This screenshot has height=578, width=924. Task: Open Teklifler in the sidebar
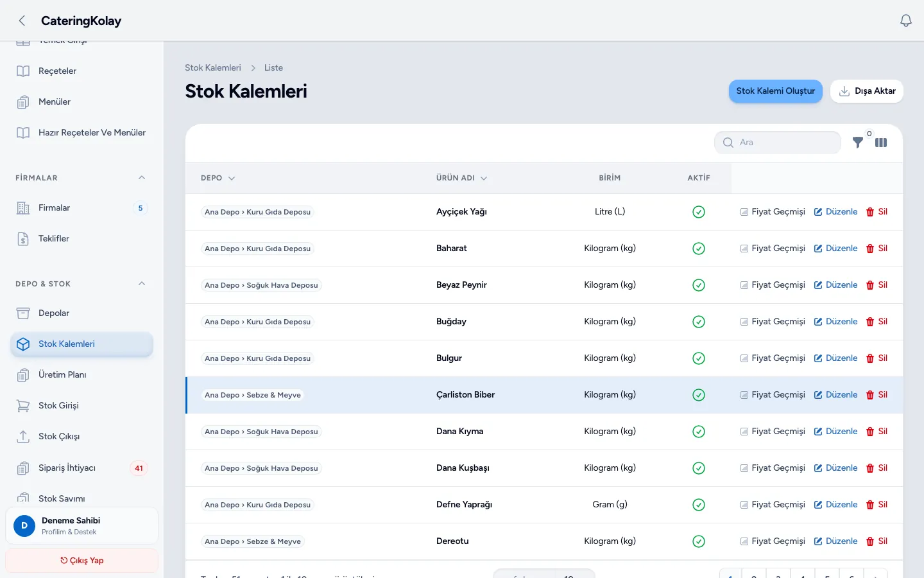81,239
